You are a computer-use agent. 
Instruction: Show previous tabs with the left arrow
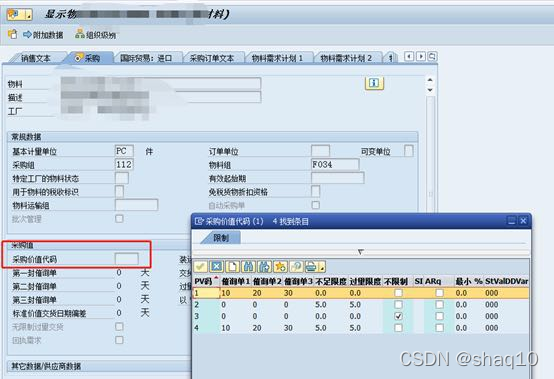pyautogui.click(x=409, y=57)
